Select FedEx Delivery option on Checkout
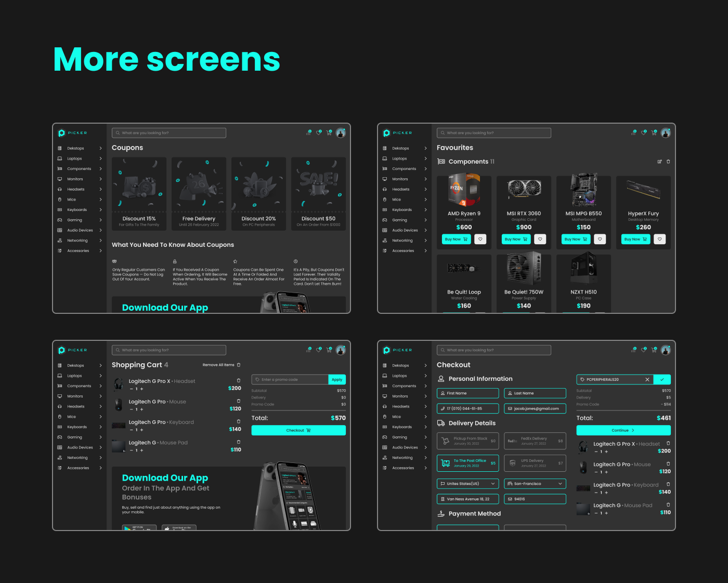This screenshot has height=583, width=728. point(535,441)
